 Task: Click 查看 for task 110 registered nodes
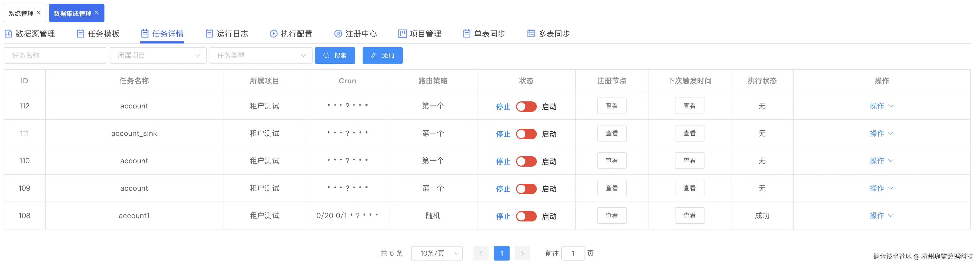click(611, 161)
